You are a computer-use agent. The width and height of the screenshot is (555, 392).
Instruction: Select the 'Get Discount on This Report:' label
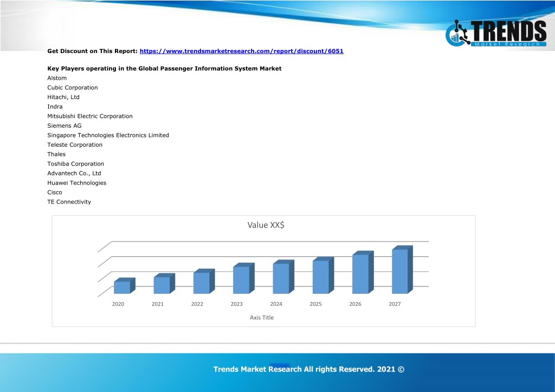pos(92,51)
